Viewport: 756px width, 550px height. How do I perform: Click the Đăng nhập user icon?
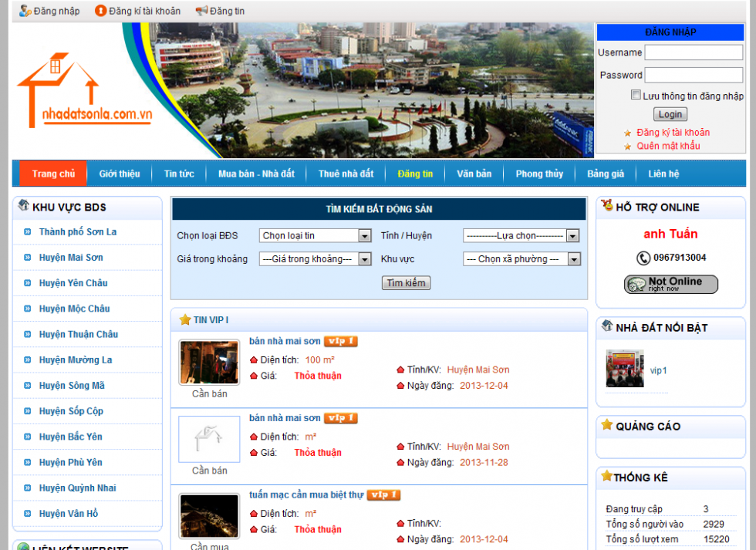pyautogui.click(x=25, y=11)
